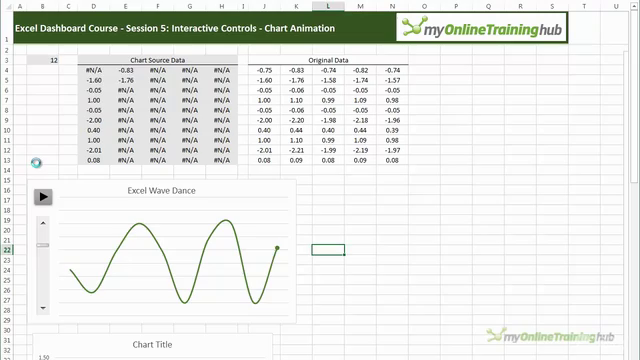Select cell N13 with value 0.08
The width and height of the screenshot is (640, 360).
(392, 160)
